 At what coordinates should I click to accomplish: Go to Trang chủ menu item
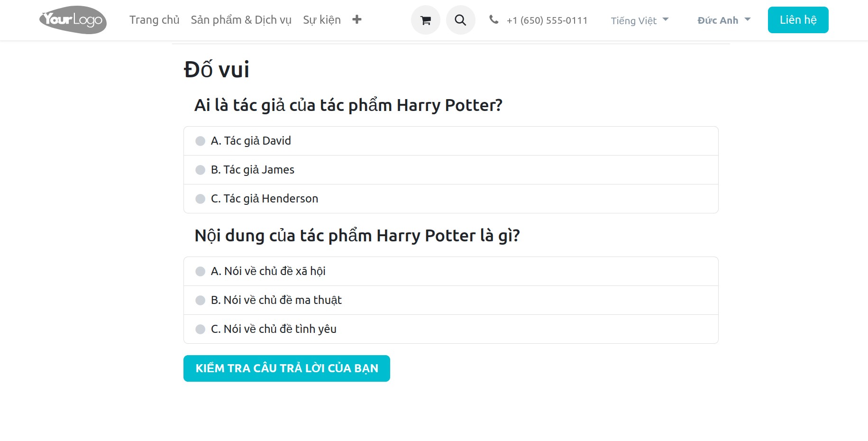pyautogui.click(x=155, y=20)
